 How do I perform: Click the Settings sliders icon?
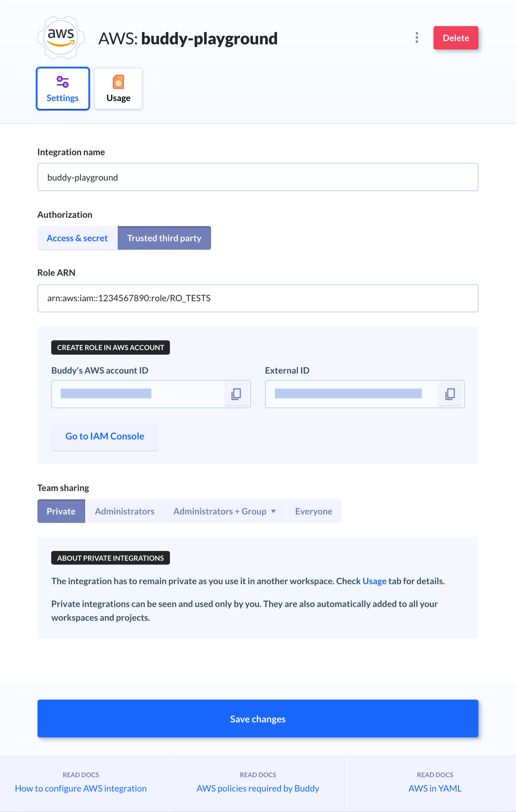[x=63, y=82]
